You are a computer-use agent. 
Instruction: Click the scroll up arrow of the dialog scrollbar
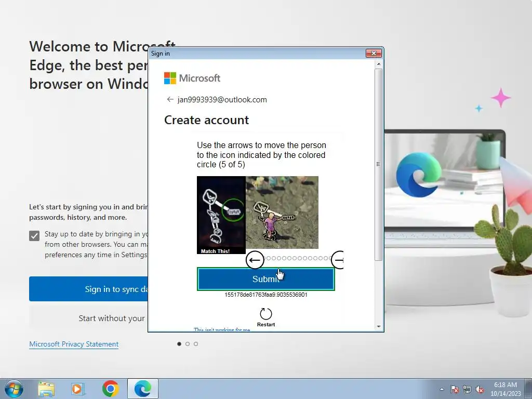[379, 64]
